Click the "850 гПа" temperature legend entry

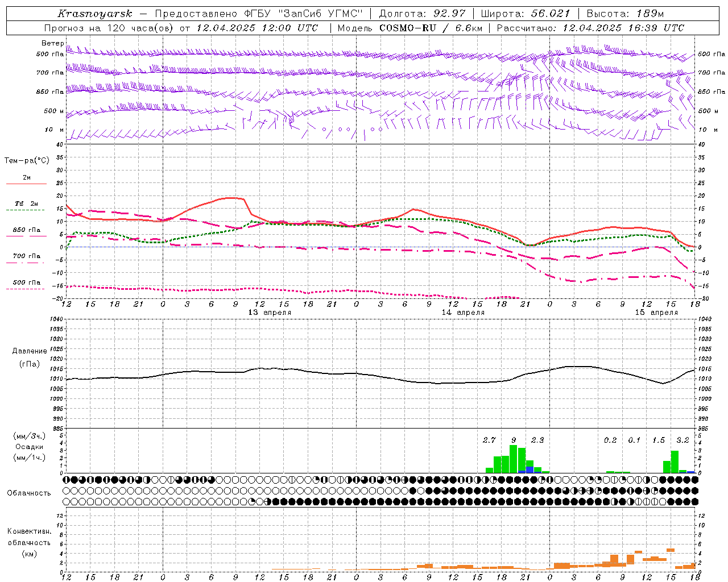pyautogui.click(x=27, y=230)
